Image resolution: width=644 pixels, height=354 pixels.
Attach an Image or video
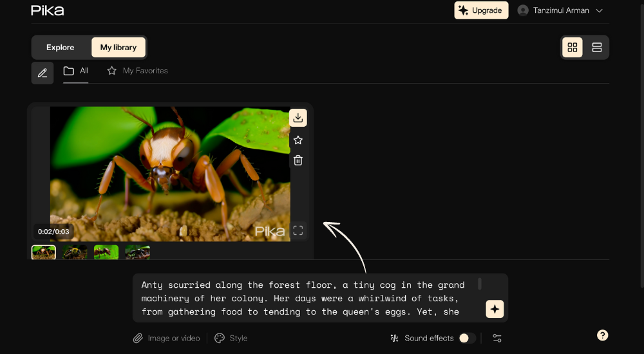click(x=167, y=338)
